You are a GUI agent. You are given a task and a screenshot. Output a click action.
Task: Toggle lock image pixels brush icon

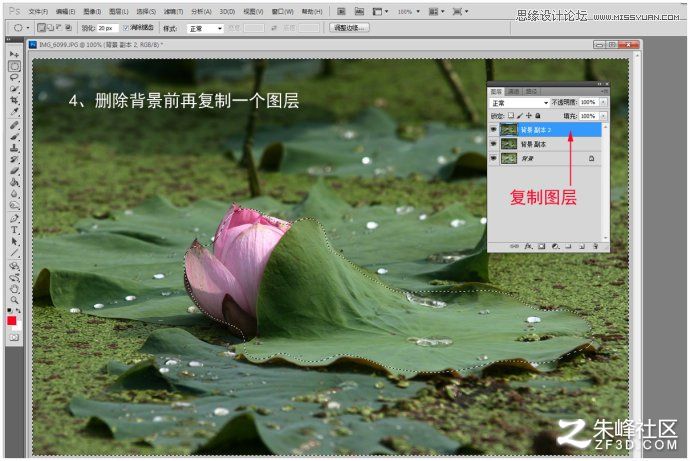pos(520,116)
